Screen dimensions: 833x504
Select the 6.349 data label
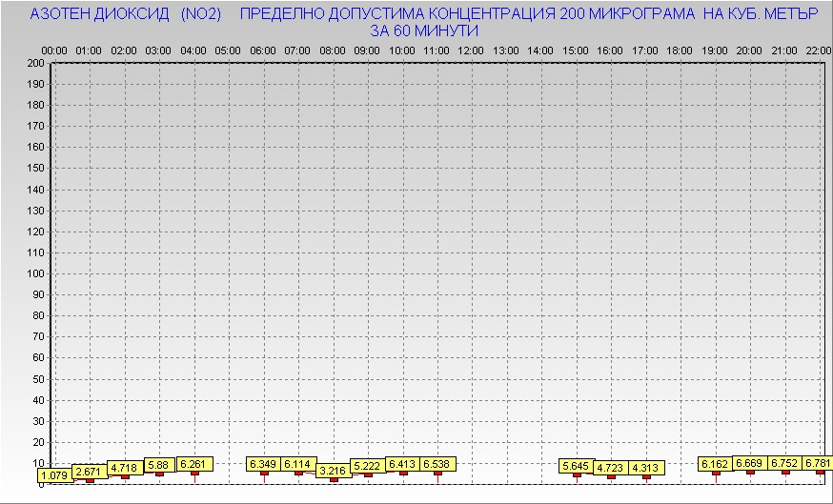pos(263,464)
